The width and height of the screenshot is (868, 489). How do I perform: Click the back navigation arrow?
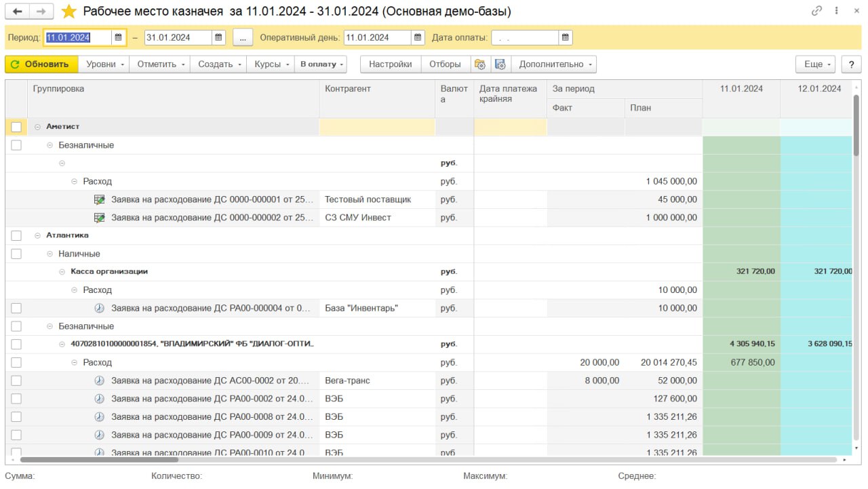[x=18, y=12]
